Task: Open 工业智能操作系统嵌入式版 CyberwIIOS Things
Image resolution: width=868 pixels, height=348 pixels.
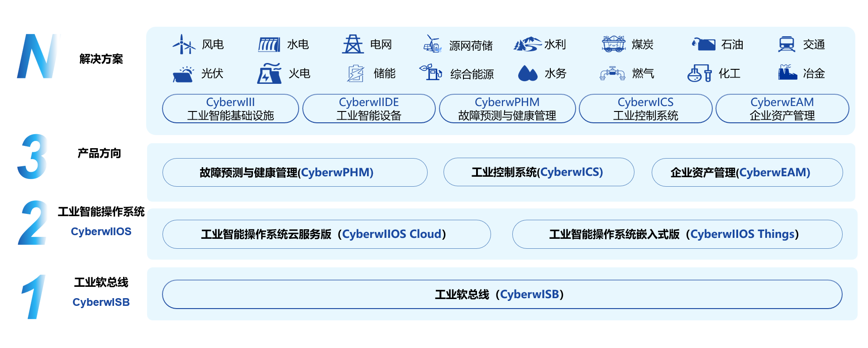Action: tap(677, 234)
